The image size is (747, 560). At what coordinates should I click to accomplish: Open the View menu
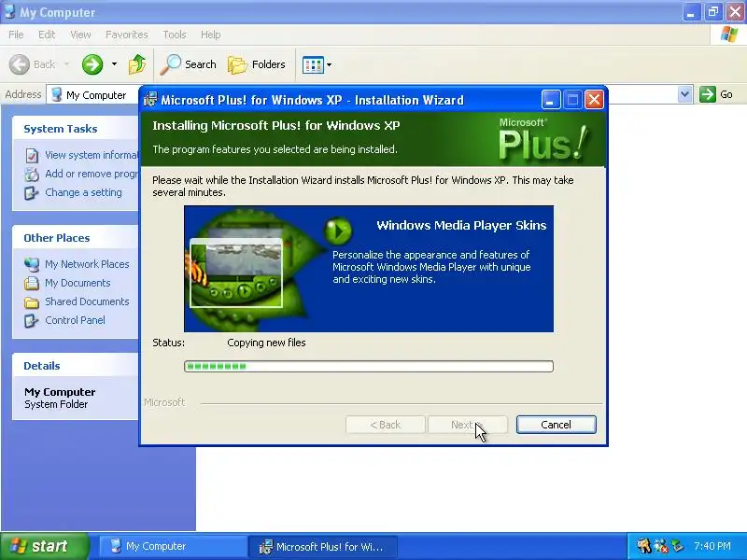coord(80,35)
